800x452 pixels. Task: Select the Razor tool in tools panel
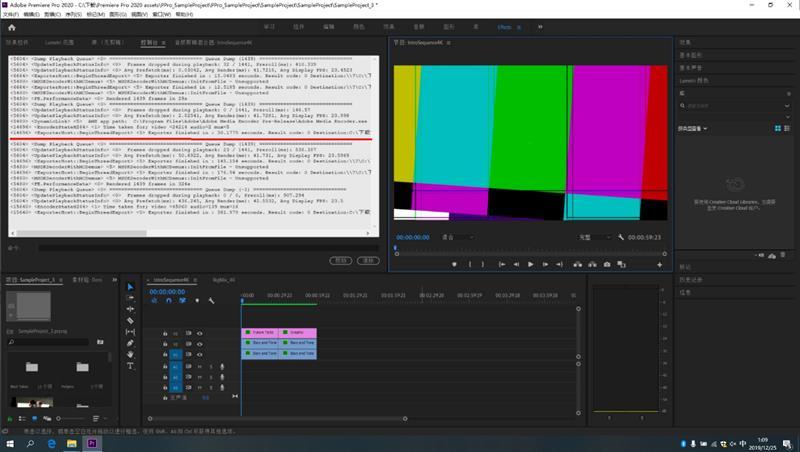pyautogui.click(x=130, y=320)
